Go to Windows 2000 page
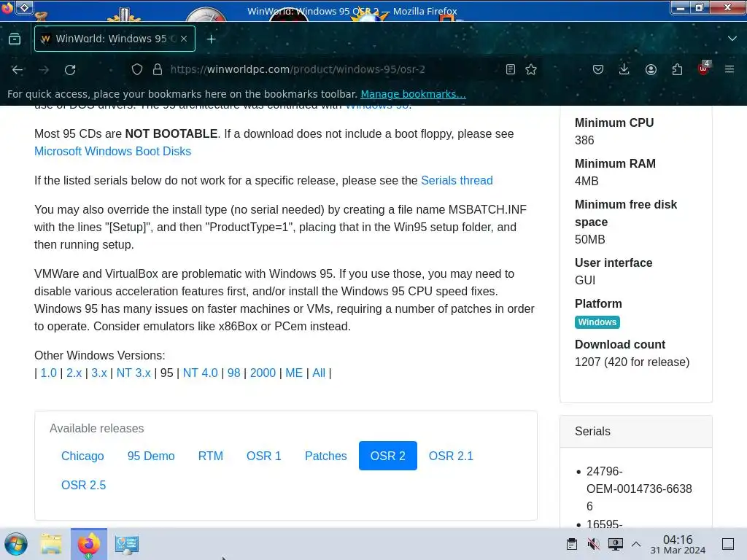Image resolution: width=747 pixels, height=560 pixels. click(263, 373)
